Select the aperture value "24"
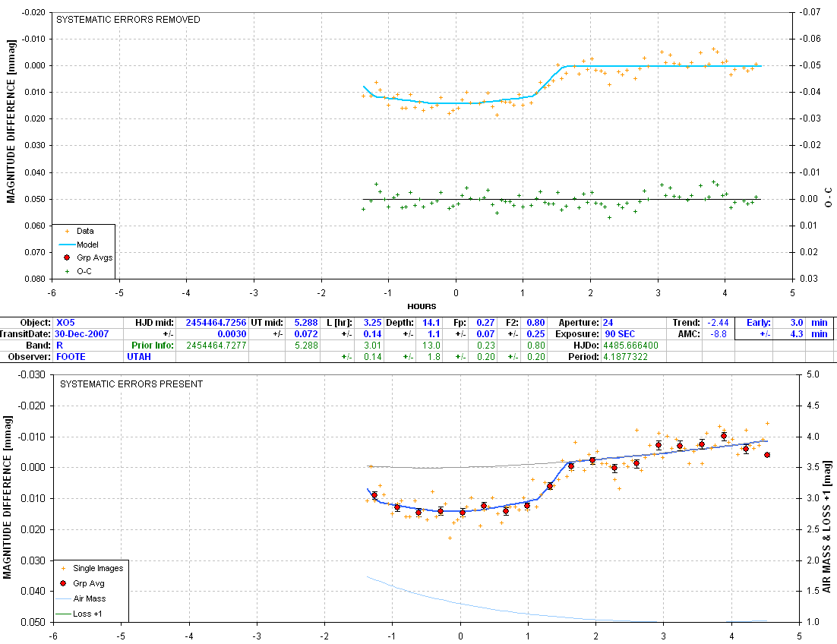The width and height of the screenshot is (837, 644). click(x=608, y=323)
